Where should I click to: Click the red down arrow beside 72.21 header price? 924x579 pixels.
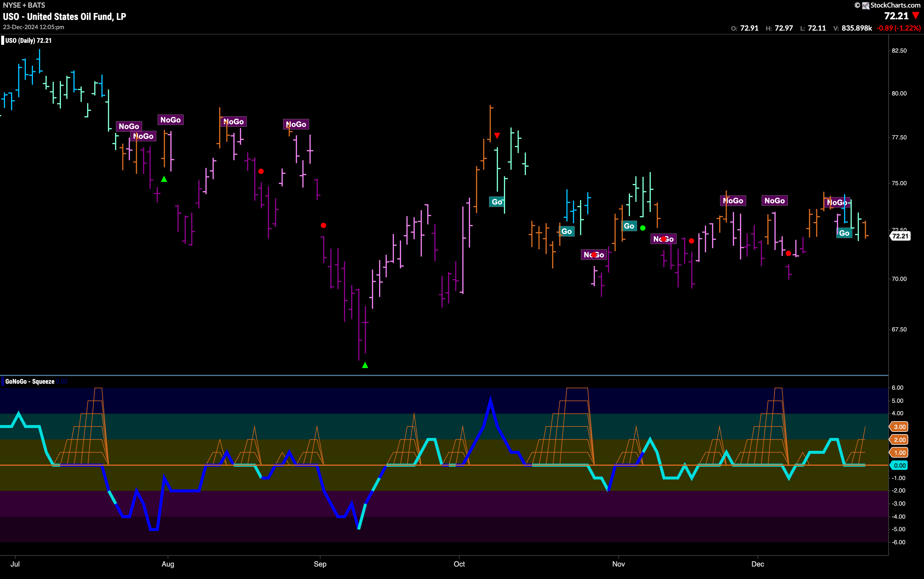(x=916, y=16)
